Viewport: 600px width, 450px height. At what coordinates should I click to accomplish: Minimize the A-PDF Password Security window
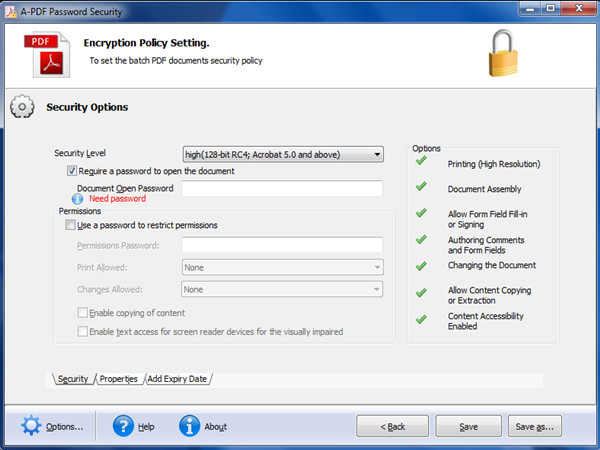(530, 8)
